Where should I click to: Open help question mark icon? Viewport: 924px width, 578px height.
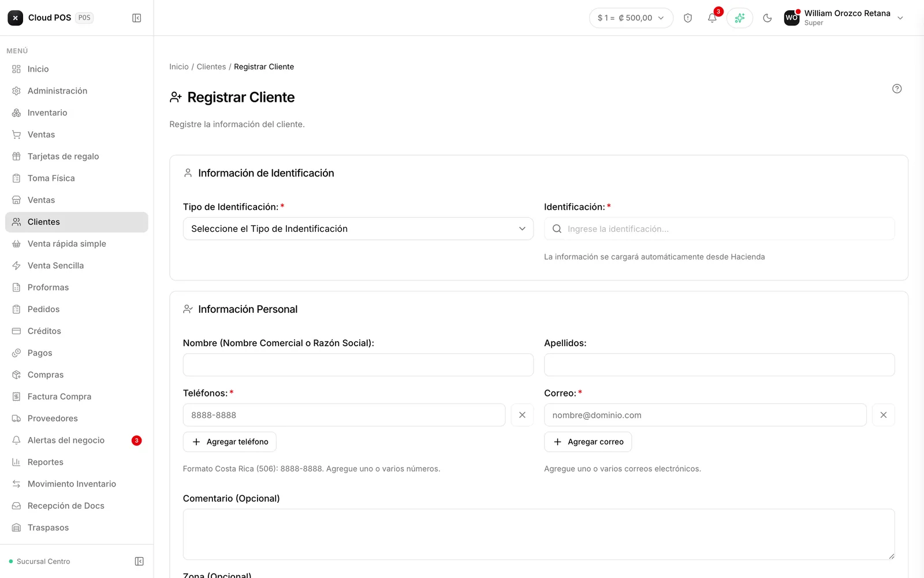[x=897, y=88]
